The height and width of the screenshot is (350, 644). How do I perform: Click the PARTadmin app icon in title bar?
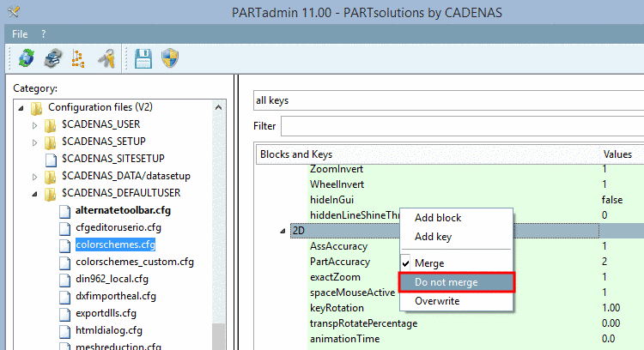pyautogui.click(x=14, y=11)
